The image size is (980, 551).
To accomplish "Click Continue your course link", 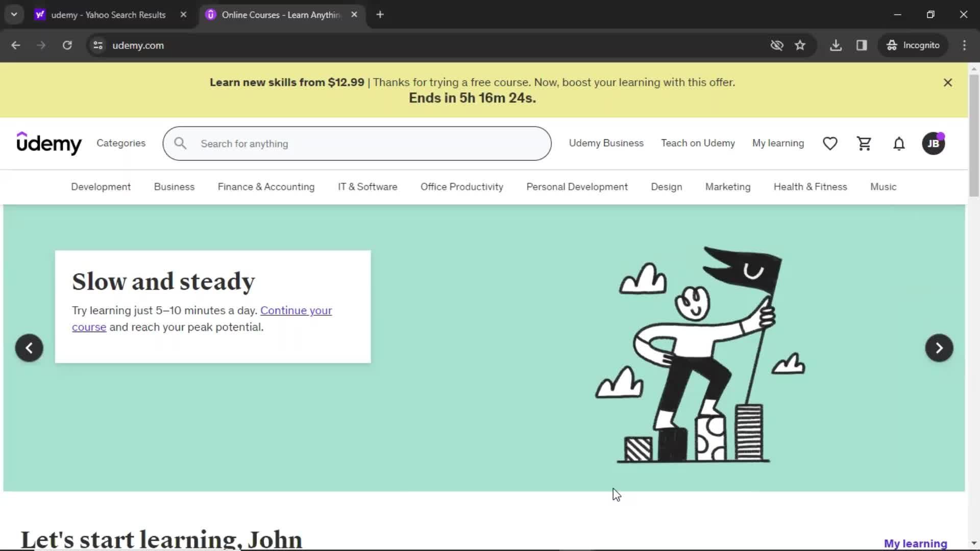I will coord(202,318).
